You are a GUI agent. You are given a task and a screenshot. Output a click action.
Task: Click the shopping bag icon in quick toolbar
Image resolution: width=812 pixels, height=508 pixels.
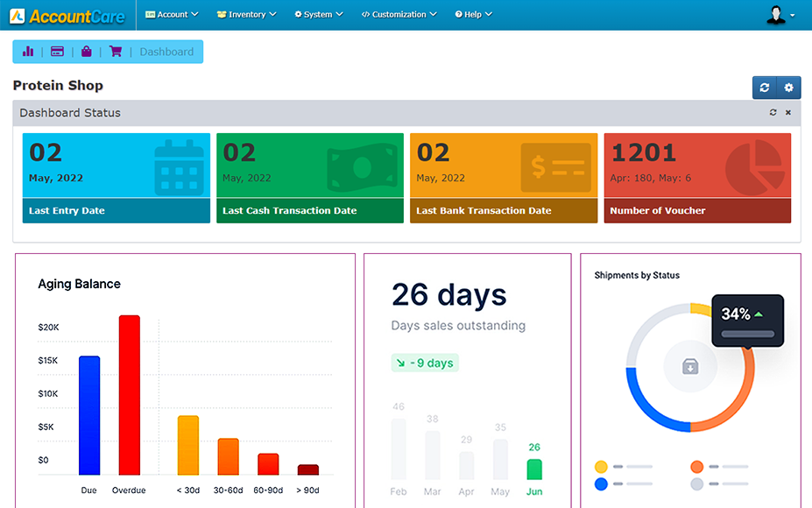pos(86,52)
